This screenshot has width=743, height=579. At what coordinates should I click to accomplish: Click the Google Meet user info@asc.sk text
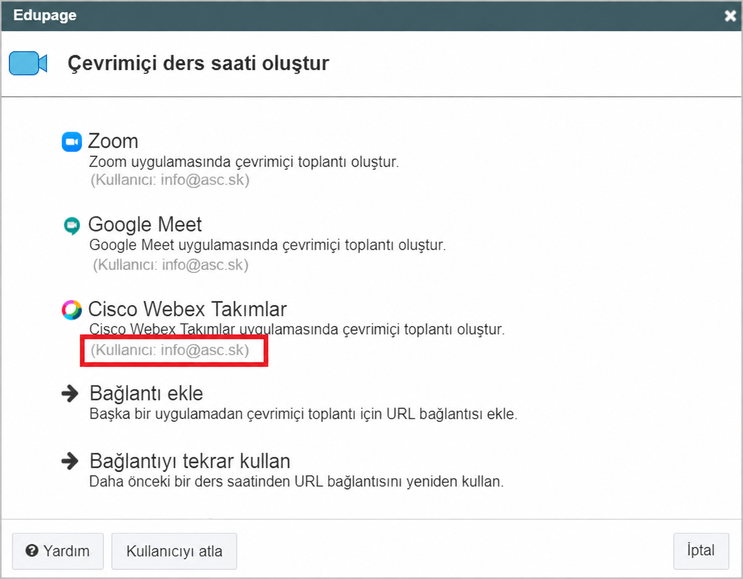pos(171,264)
